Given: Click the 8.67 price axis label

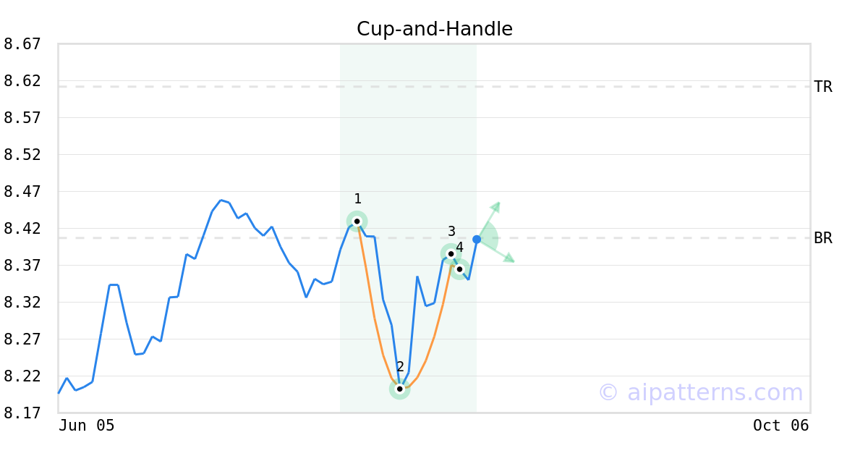Looking at the screenshot, I should point(22,44).
